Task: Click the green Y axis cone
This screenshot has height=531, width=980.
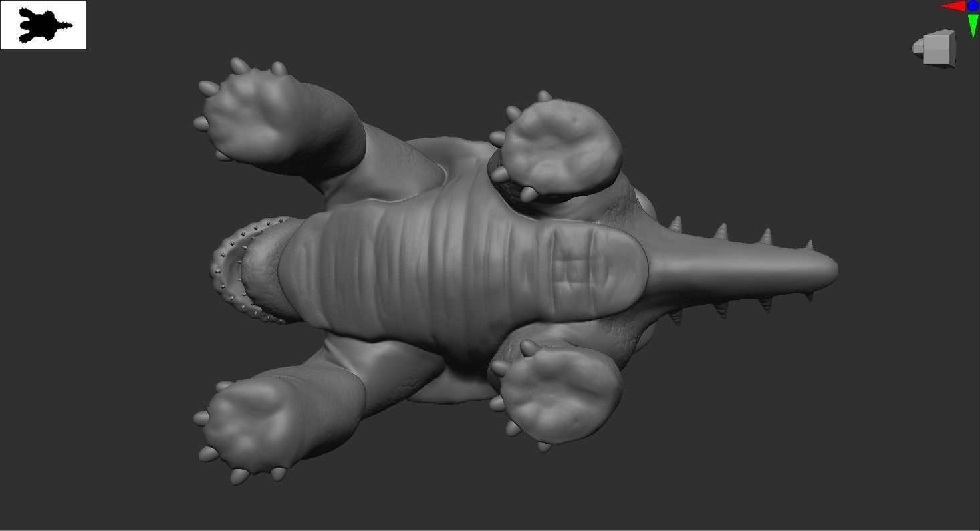Action: [973, 25]
